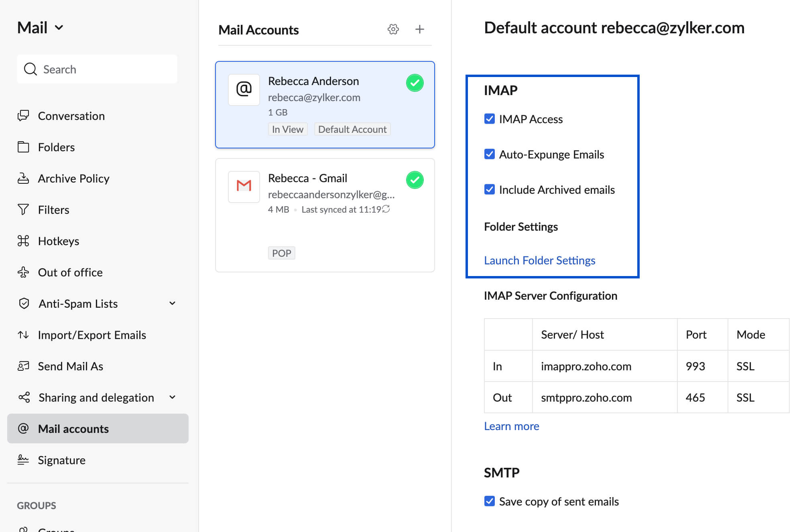The image size is (801, 532).
Task: Click Learn more link under IMAP config
Action: 512,426
